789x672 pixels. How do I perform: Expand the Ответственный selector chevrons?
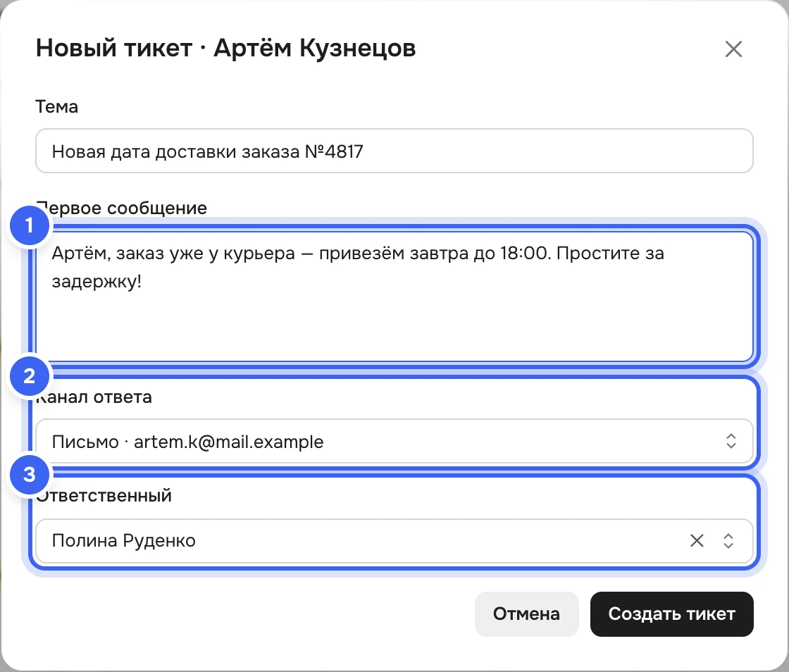728,541
